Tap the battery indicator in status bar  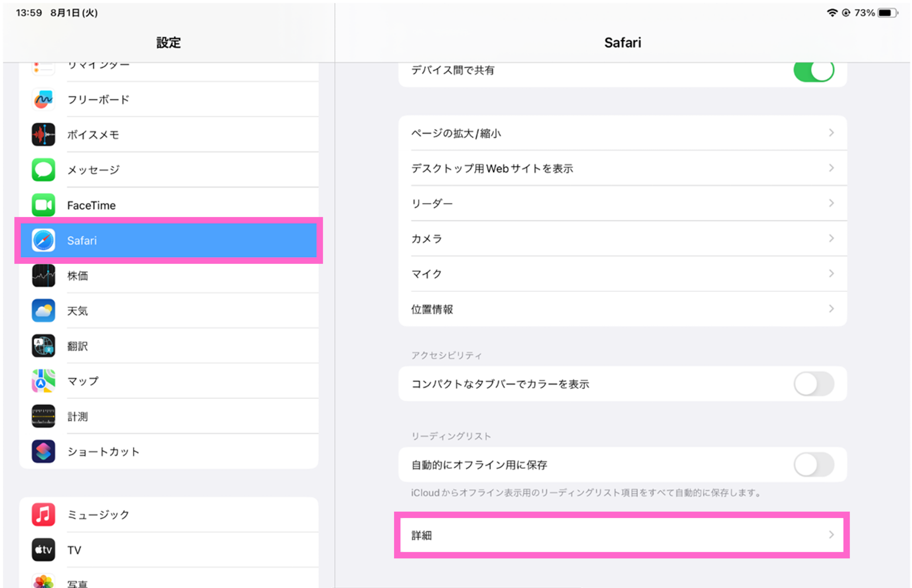tap(887, 13)
